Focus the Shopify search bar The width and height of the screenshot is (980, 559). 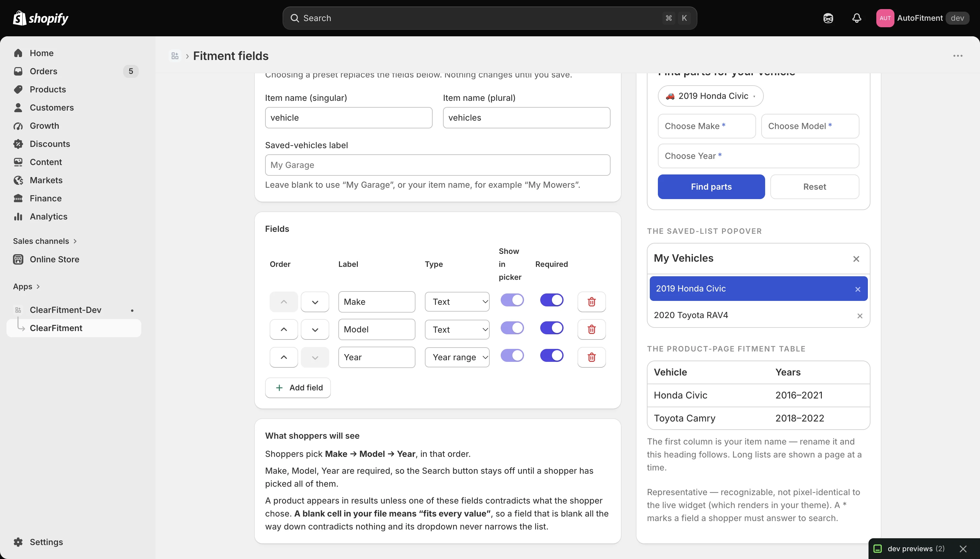[490, 18]
